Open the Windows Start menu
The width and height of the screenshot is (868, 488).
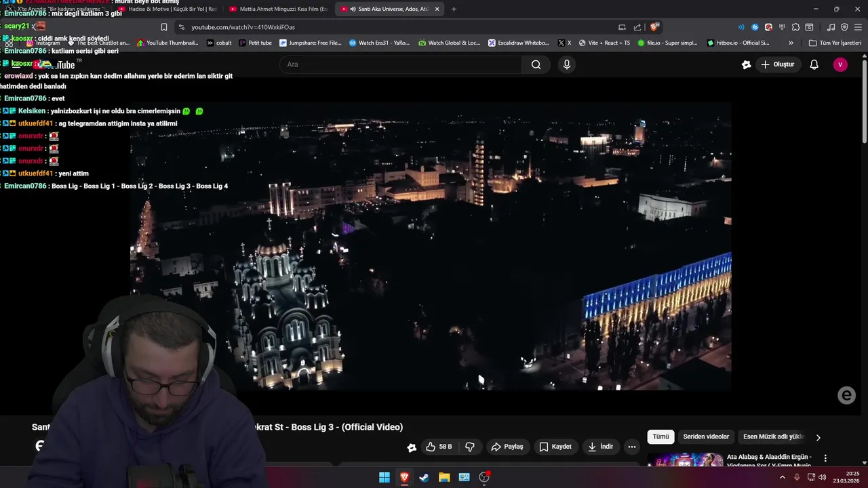pyautogui.click(x=384, y=477)
